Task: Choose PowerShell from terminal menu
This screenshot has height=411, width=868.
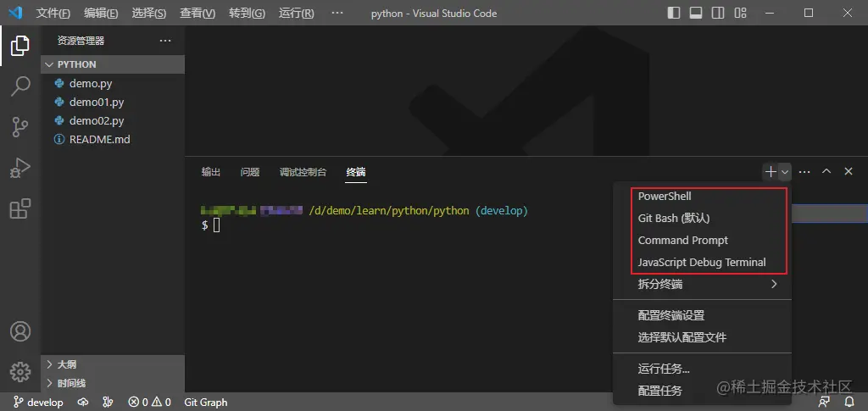Action: click(703, 197)
